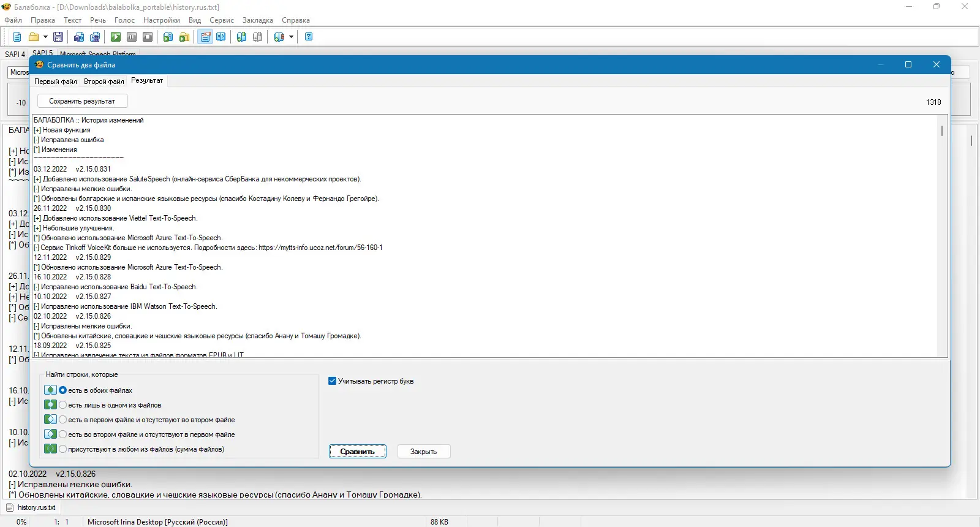Image resolution: width=980 pixels, height=527 pixels.
Task: Select the history.rus.txt document tab
Action: pos(32,507)
